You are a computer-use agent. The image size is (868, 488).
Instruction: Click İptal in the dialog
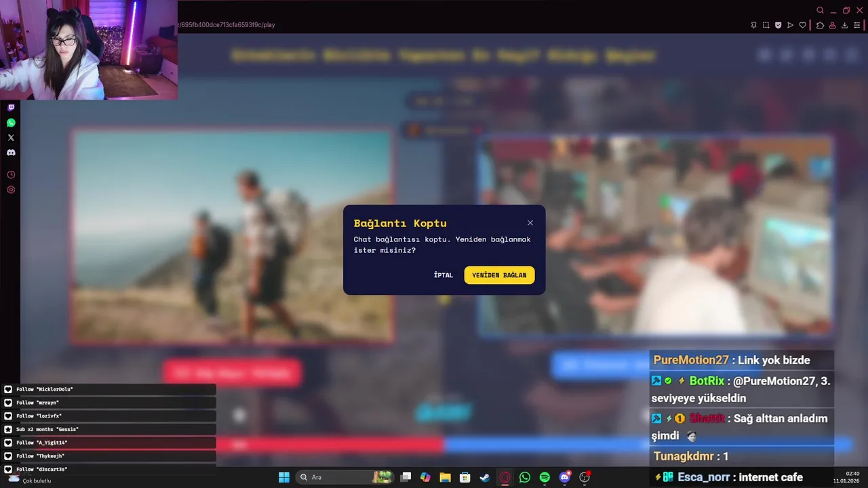click(443, 275)
